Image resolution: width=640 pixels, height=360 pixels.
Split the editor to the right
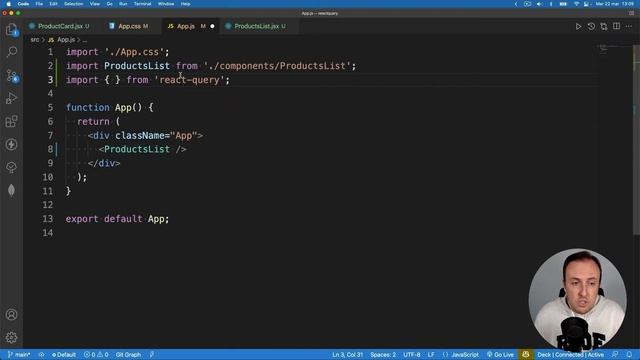pyautogui.click(x=616, y=27)
